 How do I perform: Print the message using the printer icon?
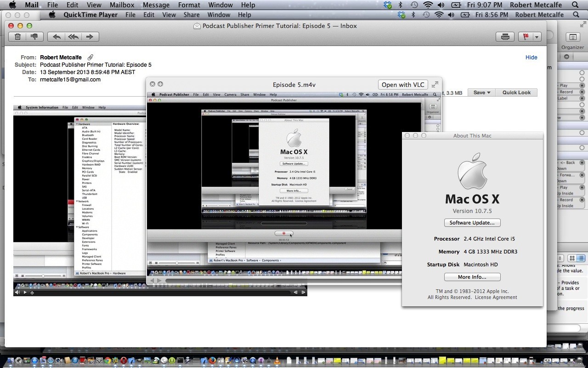point(504,36)
